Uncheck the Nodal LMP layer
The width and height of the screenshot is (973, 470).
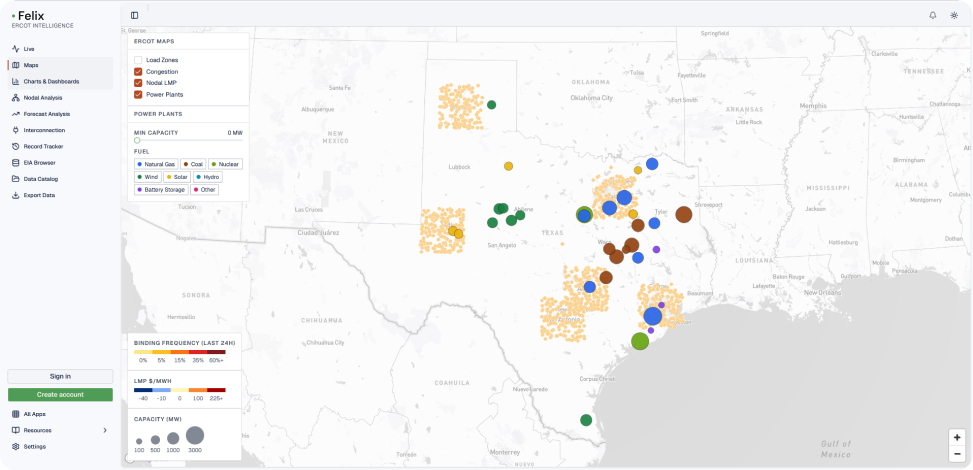tap(138, 83)
